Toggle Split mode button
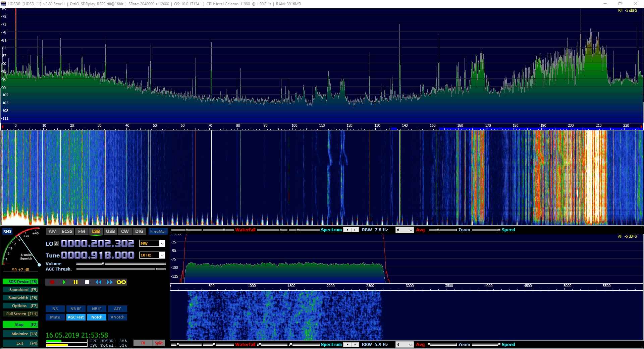 click(159, 343)
